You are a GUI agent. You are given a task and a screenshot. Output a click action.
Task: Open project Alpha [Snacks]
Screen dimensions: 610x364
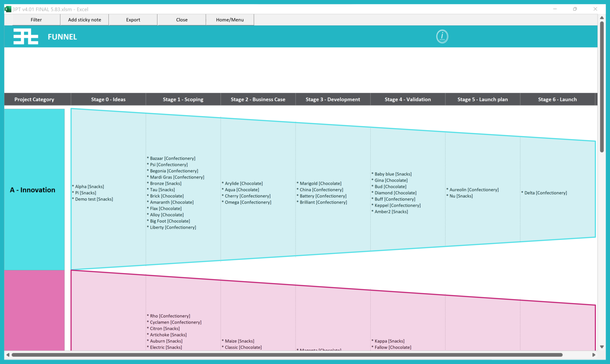click(x=88, y=187)
